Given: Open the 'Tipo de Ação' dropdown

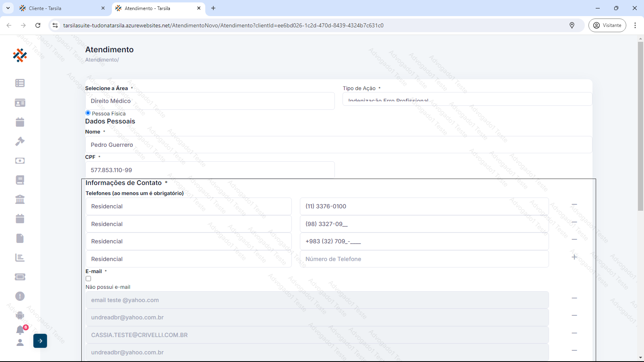Looking at the screenshot, I should tap(467, 99).
